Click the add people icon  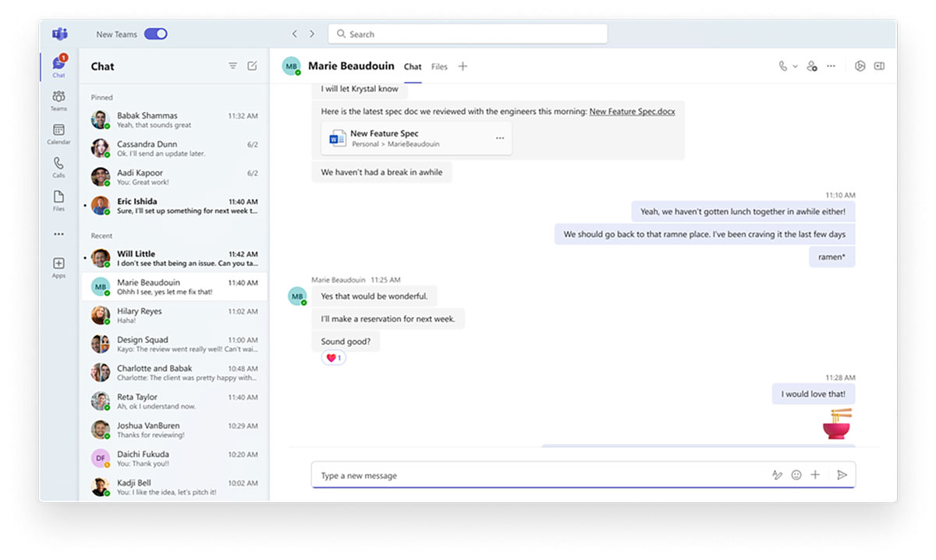tap(812, 66)
